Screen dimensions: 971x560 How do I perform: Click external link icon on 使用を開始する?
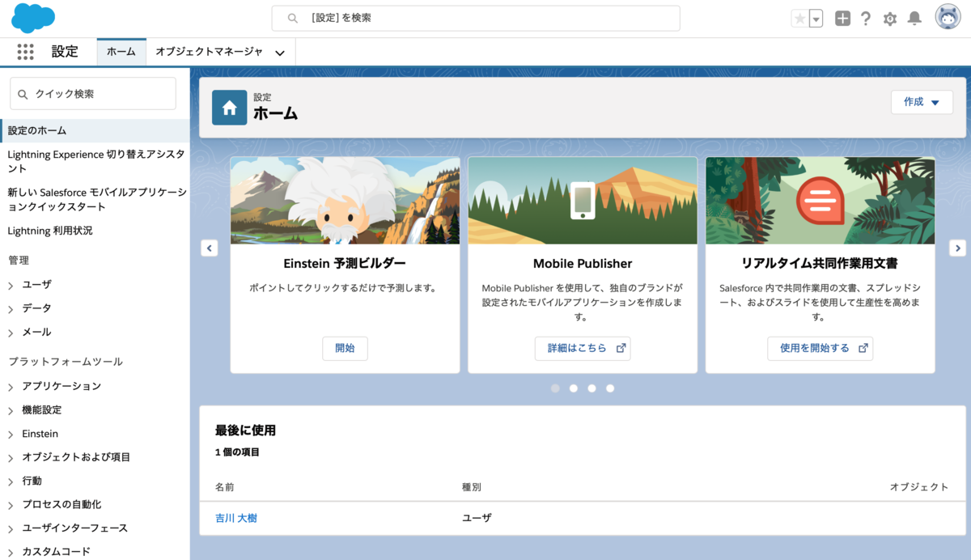tap(863, 348)
